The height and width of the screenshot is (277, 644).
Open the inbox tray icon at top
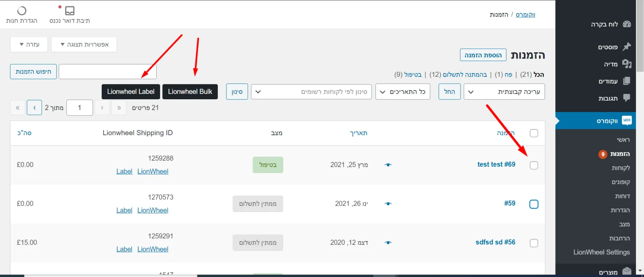click(70, 10)
